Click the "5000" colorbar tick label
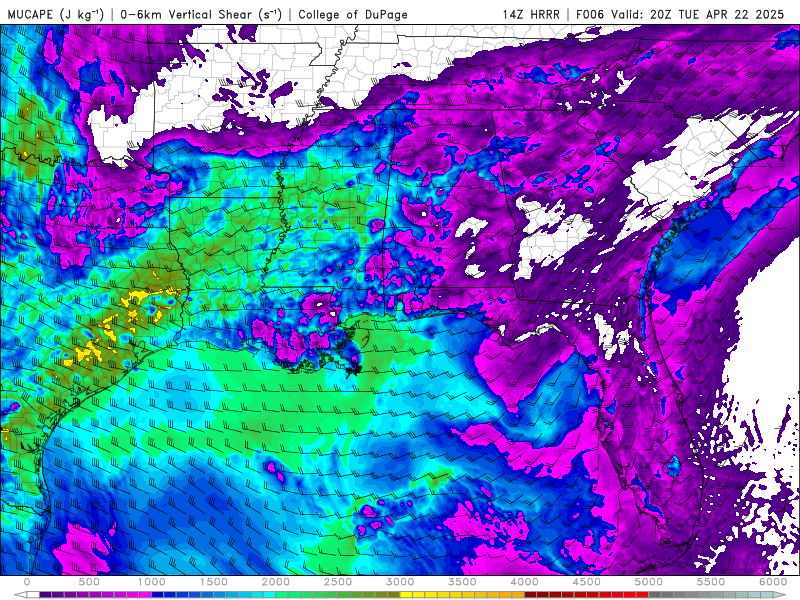Image resolution: width=800 pixels, height=600 pixels. (649, 582)
